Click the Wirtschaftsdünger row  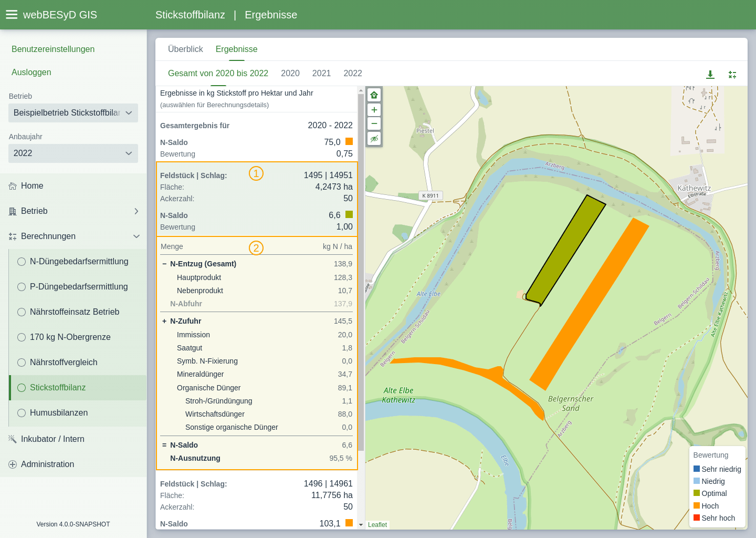pos(257,414)
